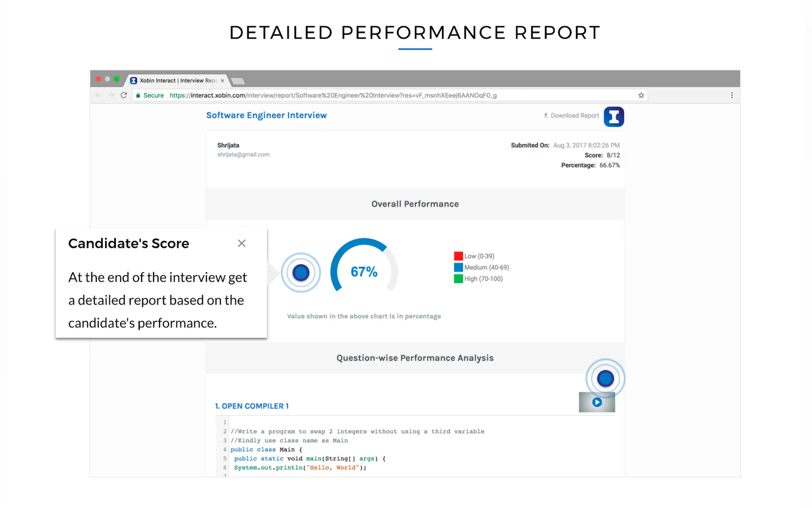Image resolution: width=812 pixels, height=508 pixels.
Task: Open the Chrome three-dot menu
Action: tap(732, 95)
